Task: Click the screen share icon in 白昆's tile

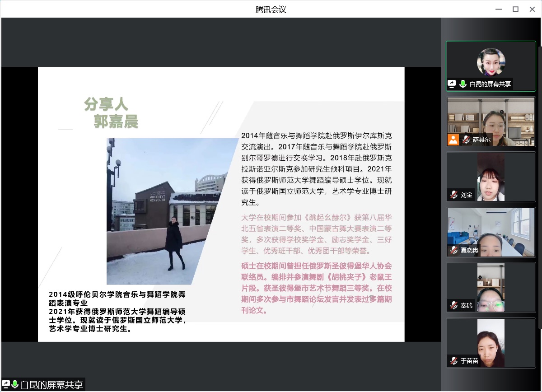Action: 452,84
